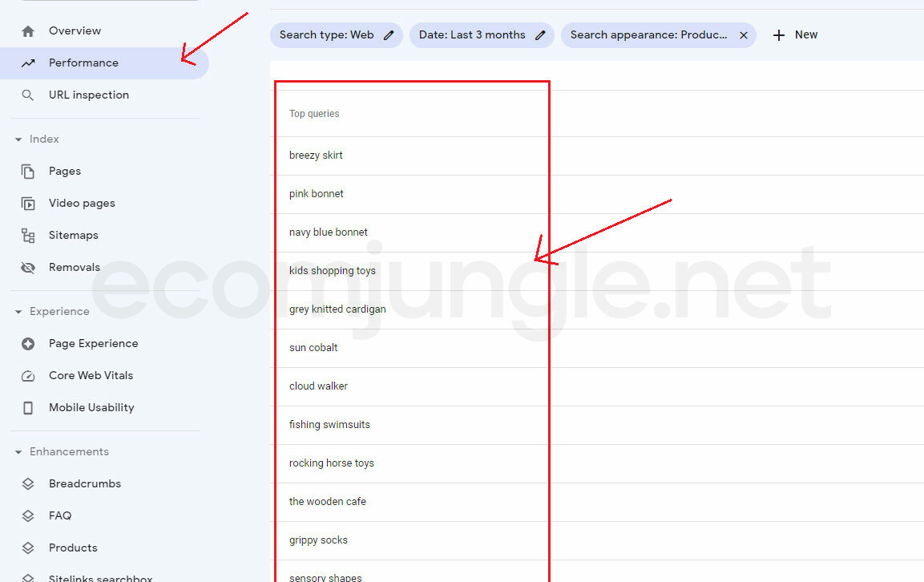Click the 'breezy skirt' query row
924x582 pixels.
pos(316,156)
